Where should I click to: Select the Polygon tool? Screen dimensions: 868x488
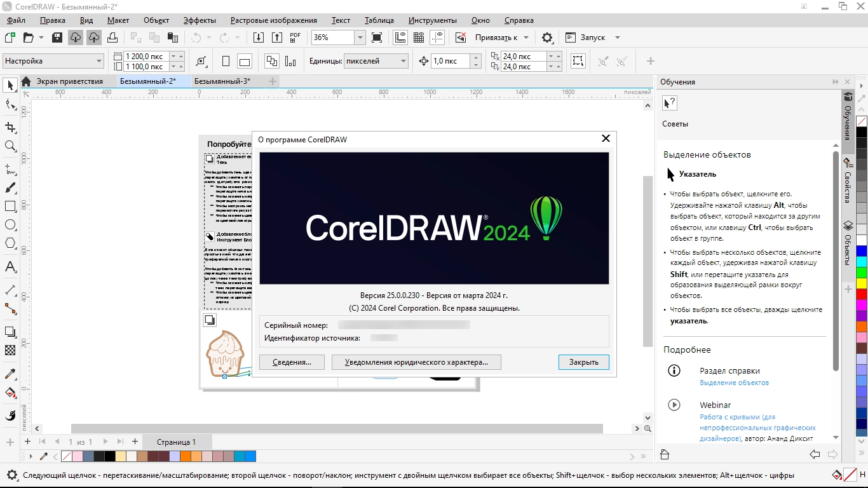tap(10, 243)
